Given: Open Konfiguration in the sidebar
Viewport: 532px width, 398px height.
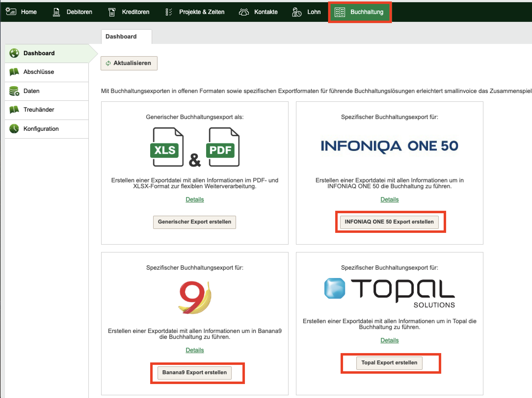Looking at the screenshot, I should pyautogui.click(x=47, y=129).
